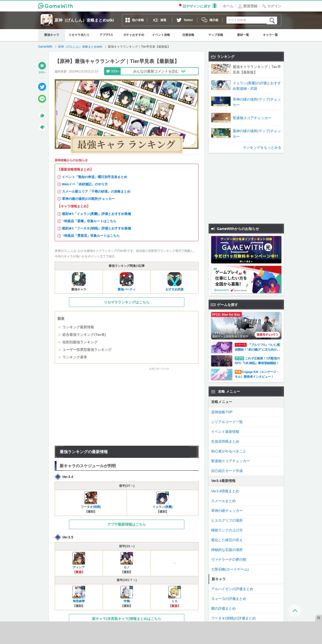Click the 最強パーティ party icon
This screenshot has height=644, width=322.
point(127,279)
